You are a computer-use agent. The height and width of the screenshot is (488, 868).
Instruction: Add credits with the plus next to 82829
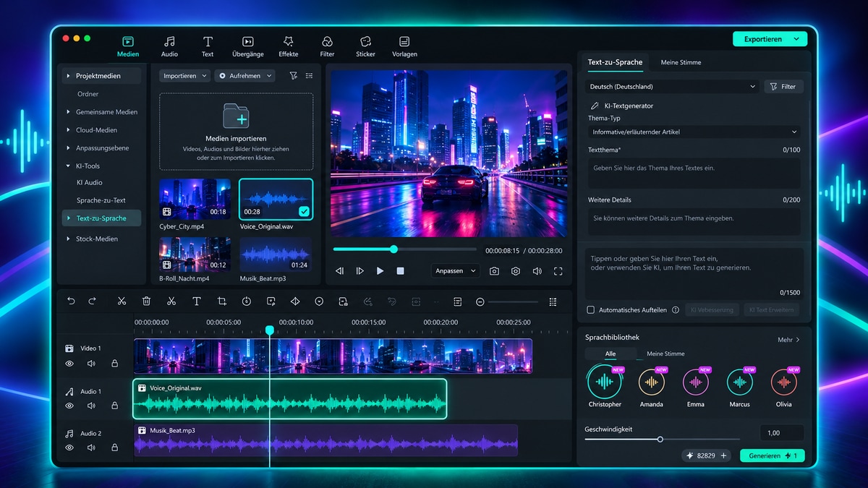pos(723,455)
